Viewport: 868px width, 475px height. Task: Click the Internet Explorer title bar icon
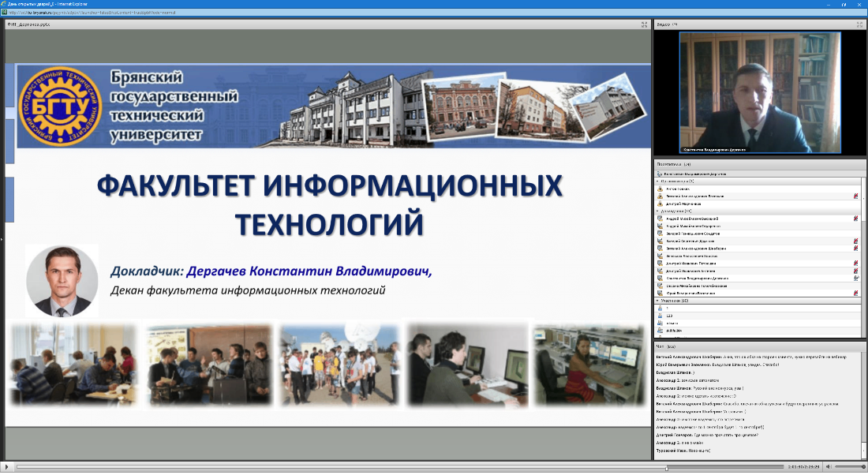(4, 4)
